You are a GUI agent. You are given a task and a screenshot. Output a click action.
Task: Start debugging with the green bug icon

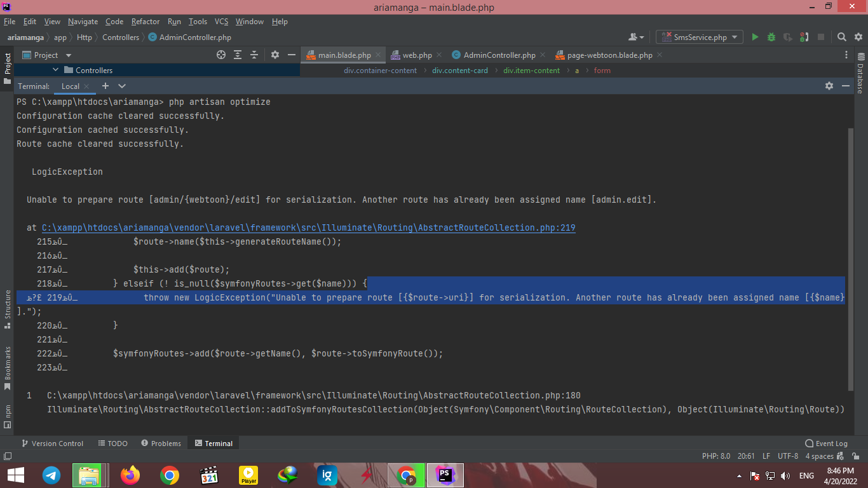coord(771,37)
